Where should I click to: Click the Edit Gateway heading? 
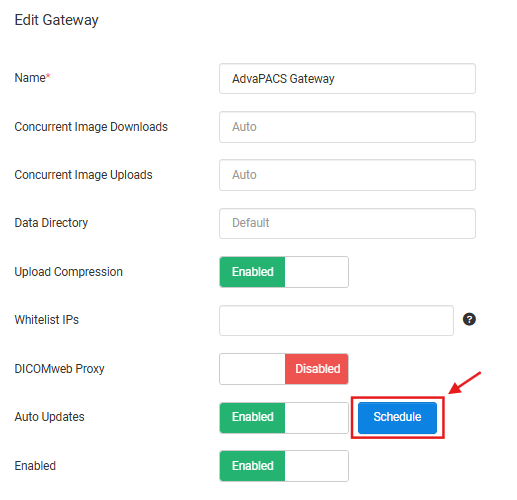[x=56, y=20]
